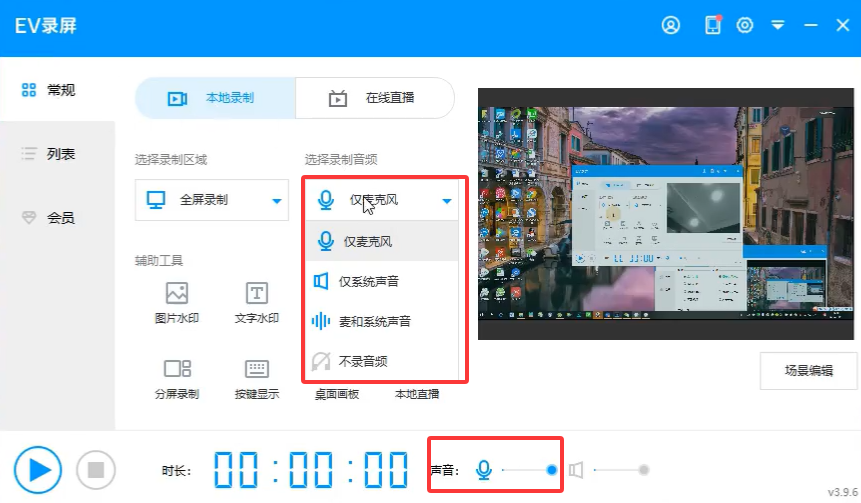Click the 辅助工具 section label
861x503 pixels.
point(159,260)
